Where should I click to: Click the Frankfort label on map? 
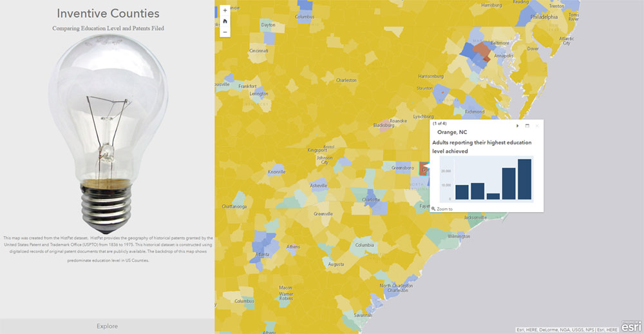[247, 86]
